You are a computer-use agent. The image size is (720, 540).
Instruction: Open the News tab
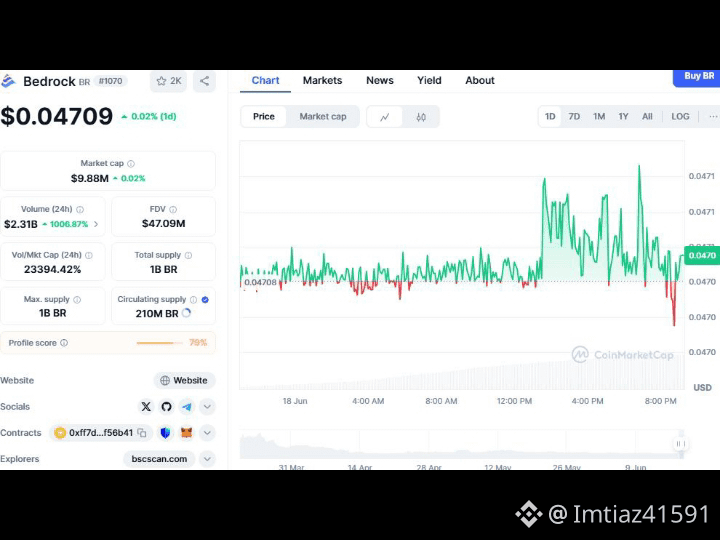(380, 80)
